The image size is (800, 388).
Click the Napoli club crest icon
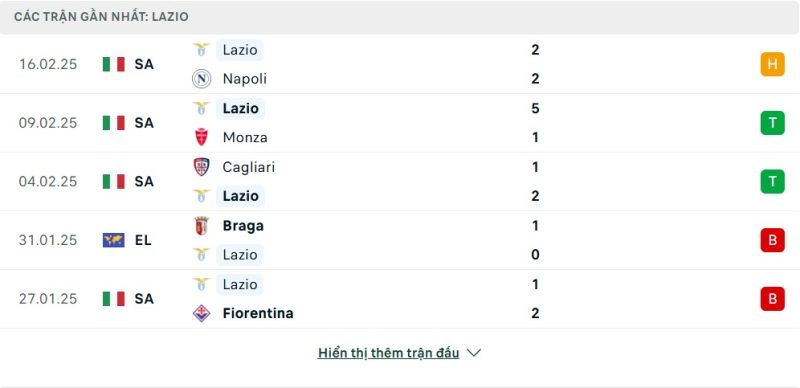coord(201,79)
